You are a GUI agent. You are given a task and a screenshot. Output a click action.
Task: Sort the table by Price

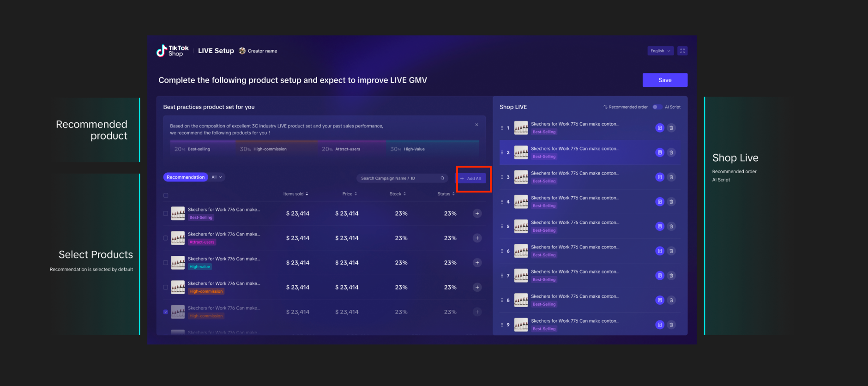pos(350,194)
